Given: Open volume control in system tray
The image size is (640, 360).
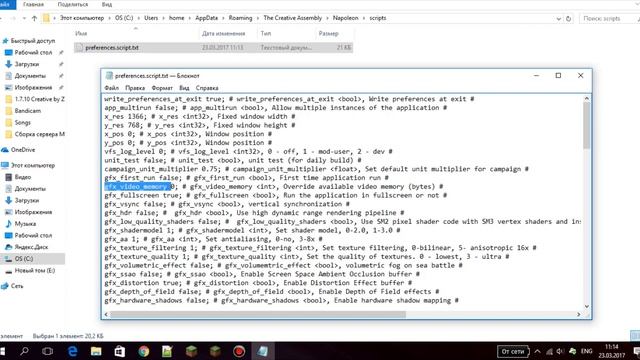Looking at the screenshot, I should 560,351.
